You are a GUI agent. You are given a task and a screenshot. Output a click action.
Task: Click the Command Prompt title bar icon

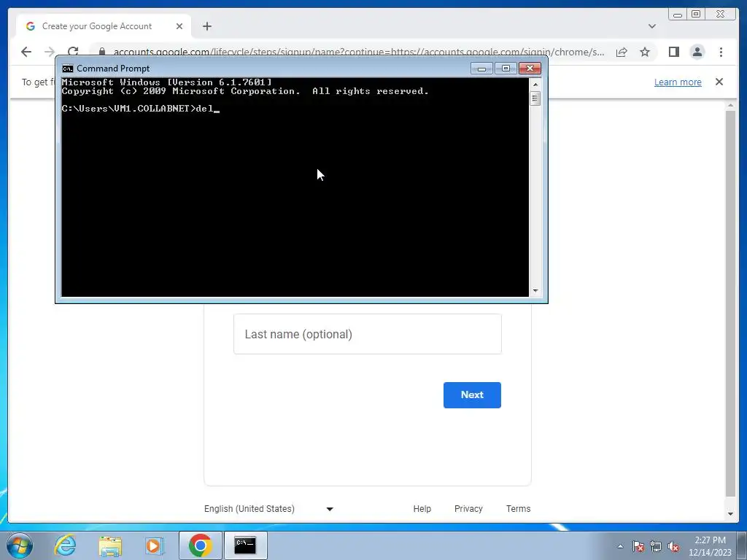[68, 69]
